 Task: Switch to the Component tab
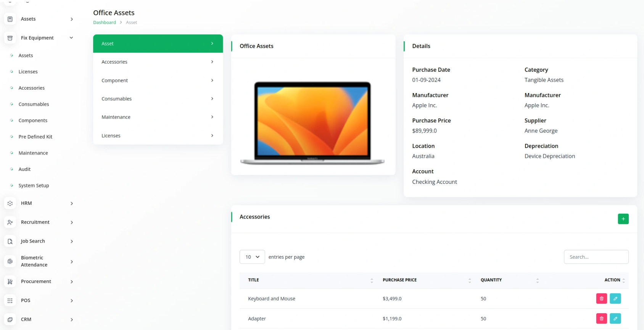point(158,80)
